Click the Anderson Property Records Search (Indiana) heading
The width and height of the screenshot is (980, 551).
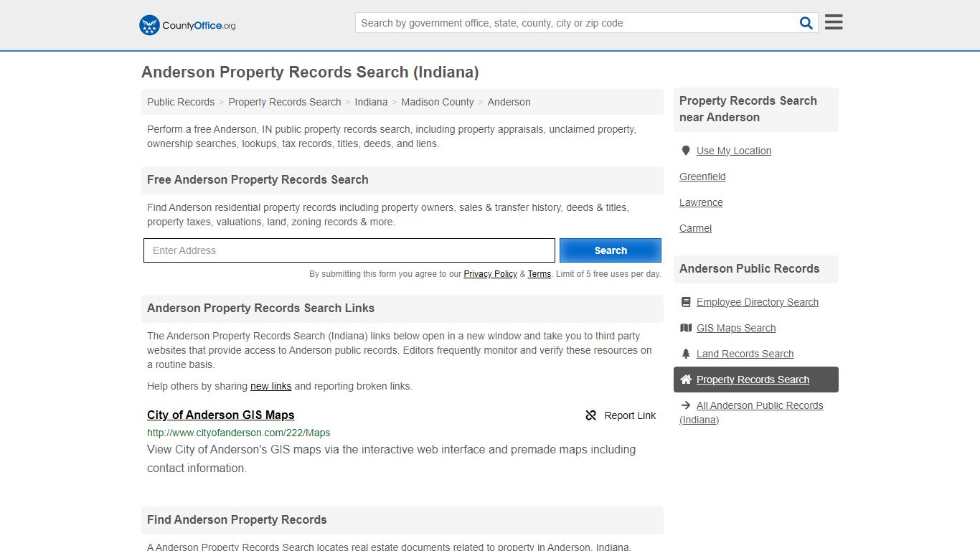pos(310,72)
